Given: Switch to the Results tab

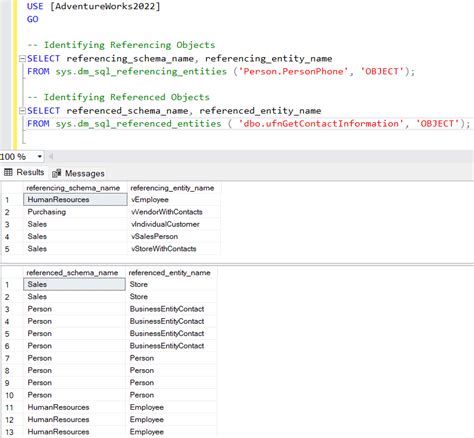Looking at the screenshot, I should coord(24,172).
